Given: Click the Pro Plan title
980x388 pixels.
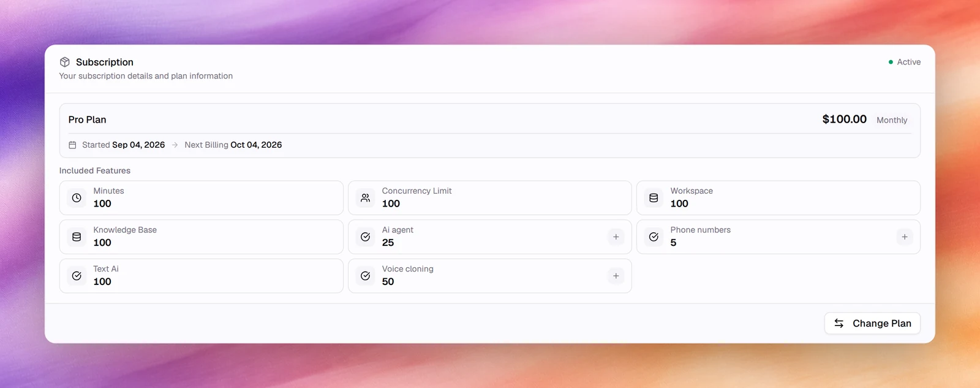Looking at the screenshot, I should click(x=87, y=120).
